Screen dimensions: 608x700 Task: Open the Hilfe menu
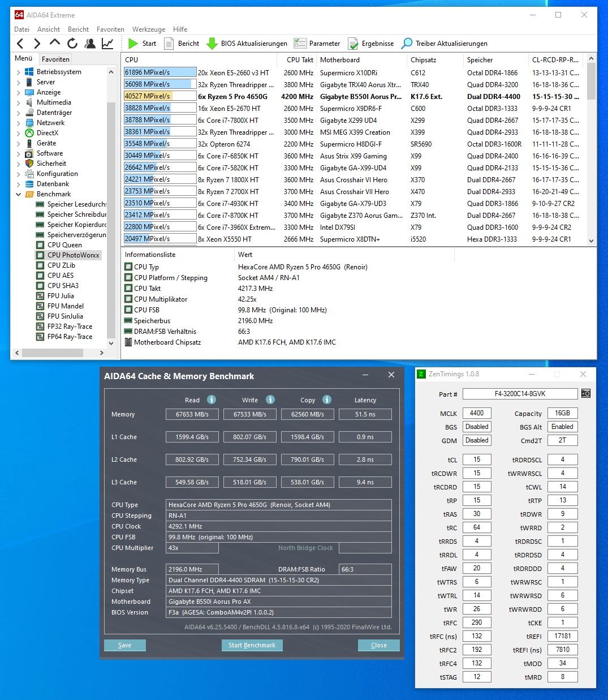point(180,29)
